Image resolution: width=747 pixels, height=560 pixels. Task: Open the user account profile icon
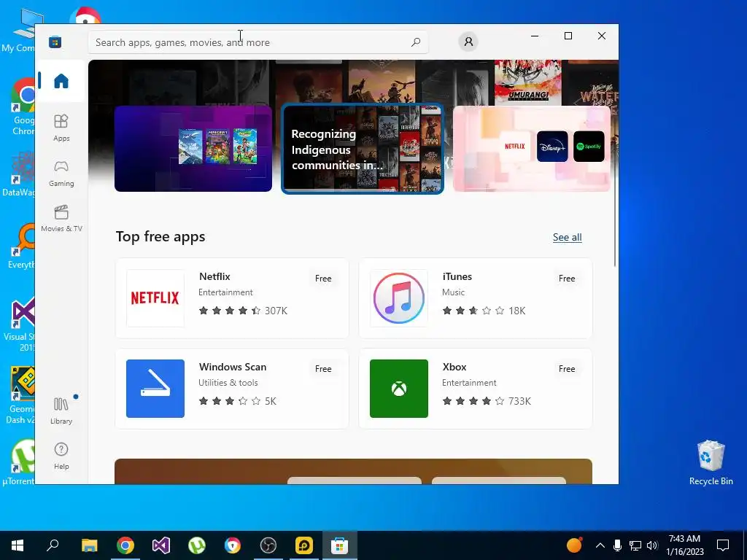pyautogui.click(x=468, y=42)
